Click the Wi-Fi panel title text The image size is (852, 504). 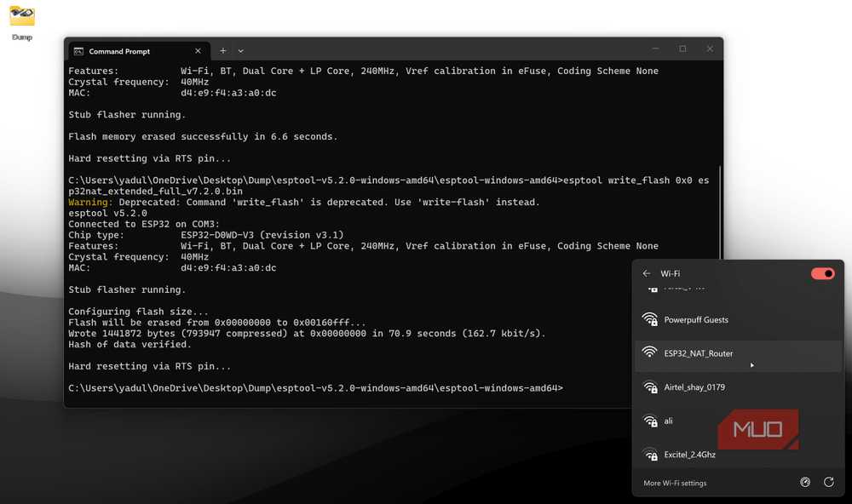pyautogui.click(x=670, y=274)
